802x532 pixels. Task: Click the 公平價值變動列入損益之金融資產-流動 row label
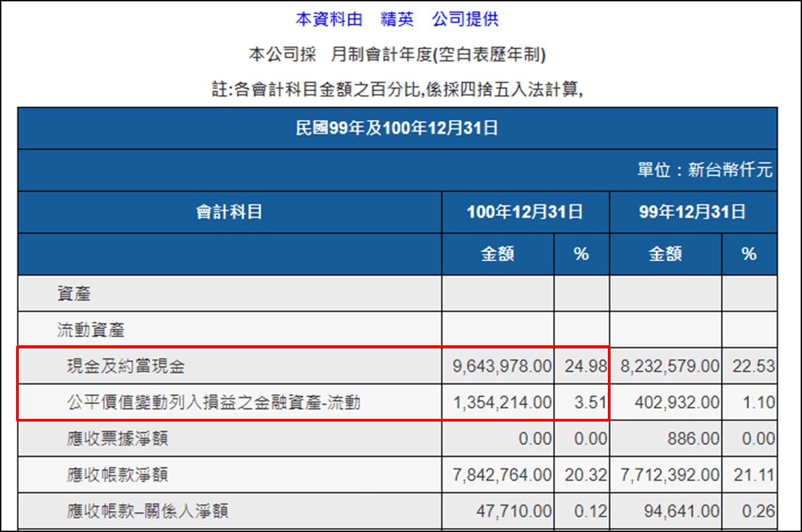214,402
